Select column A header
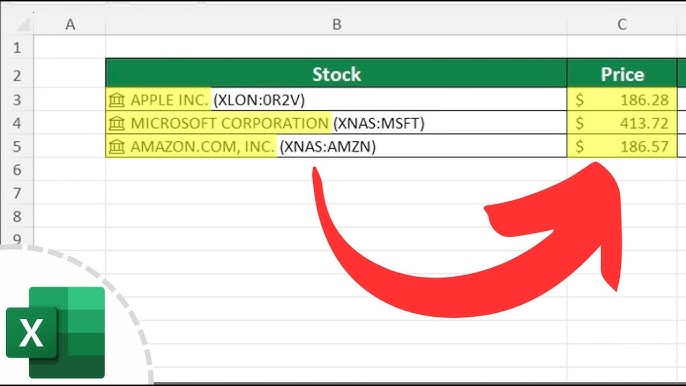Screen dimensions: 686x386 click(70, 24)
